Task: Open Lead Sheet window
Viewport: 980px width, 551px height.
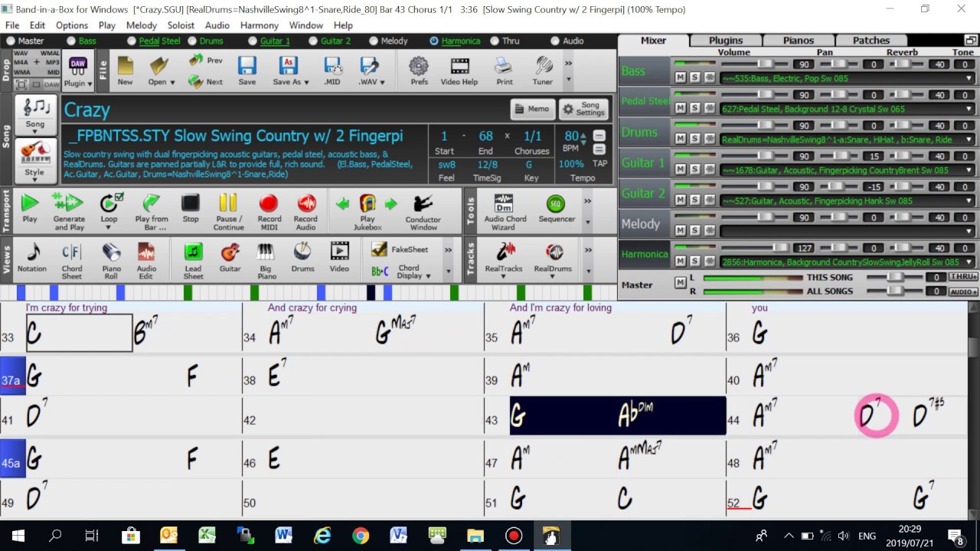Action: pyautogui.click(x=193, y=260)
